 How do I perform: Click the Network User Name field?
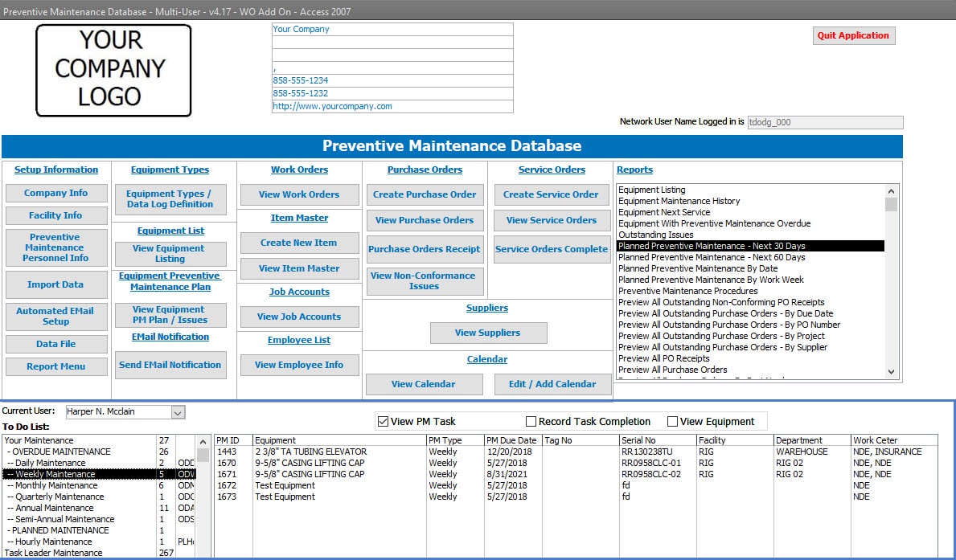point(825,122)
